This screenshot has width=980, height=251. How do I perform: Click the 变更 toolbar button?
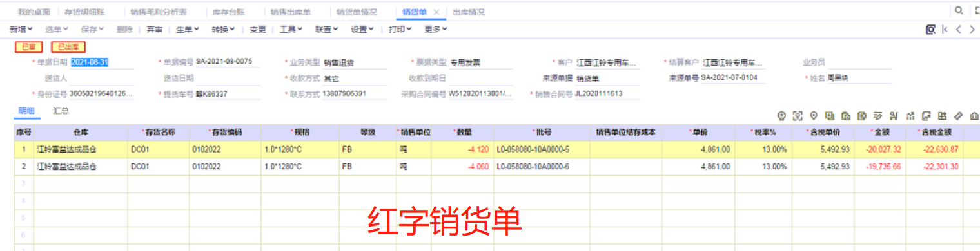258,30
